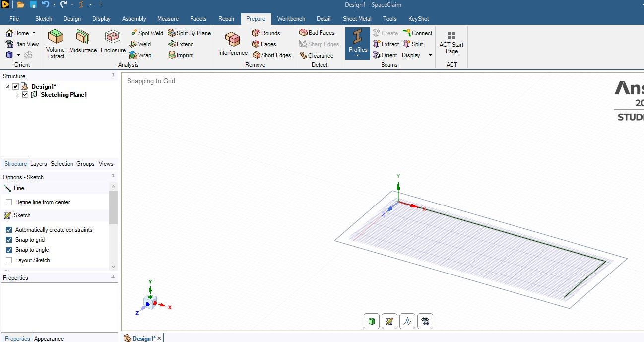Switch to the Design ribbon tab

[x=72, y=19]
